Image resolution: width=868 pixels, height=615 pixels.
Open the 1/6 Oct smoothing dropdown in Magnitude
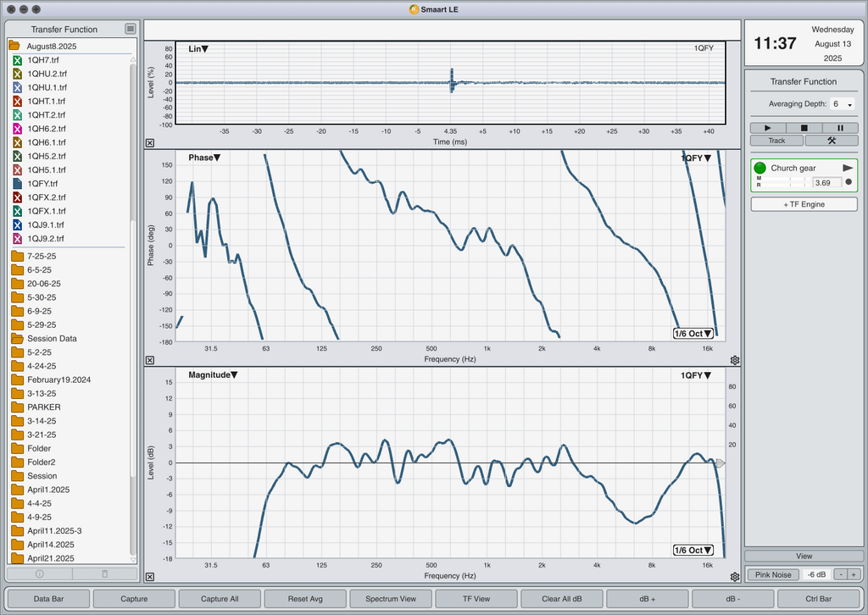point(693,551)
